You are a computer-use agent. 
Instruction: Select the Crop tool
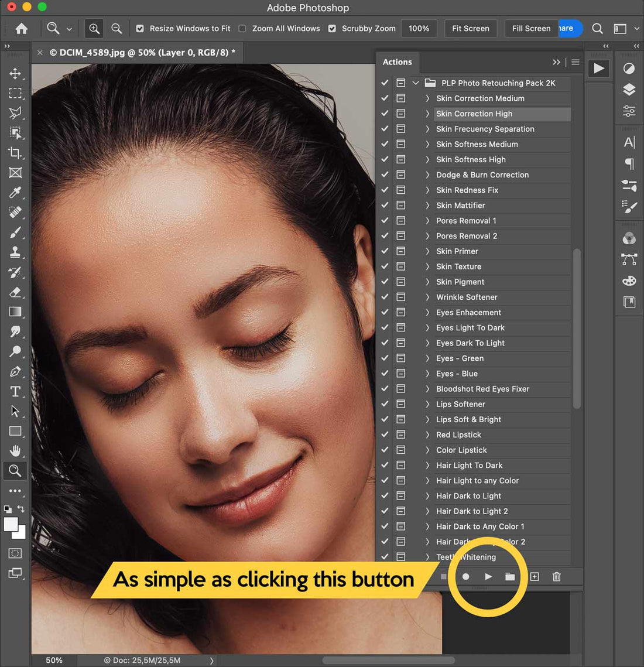click(16, 153)
